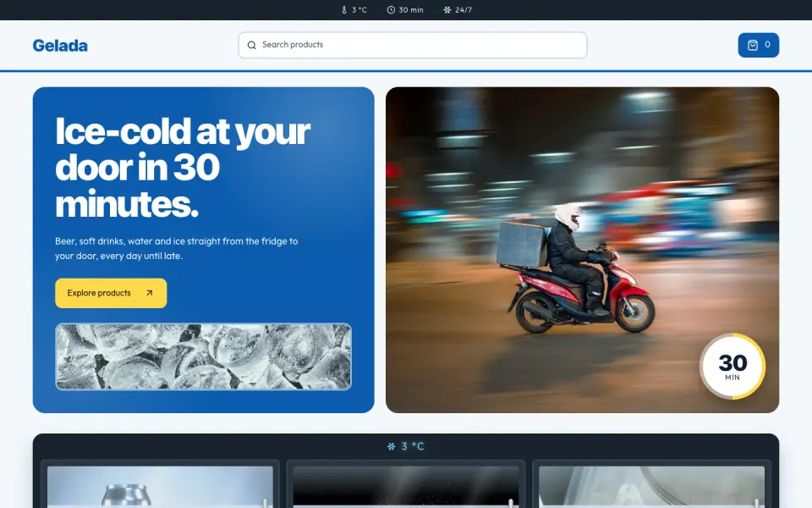Open the scooter delivery rider photo

click(582, 250)
